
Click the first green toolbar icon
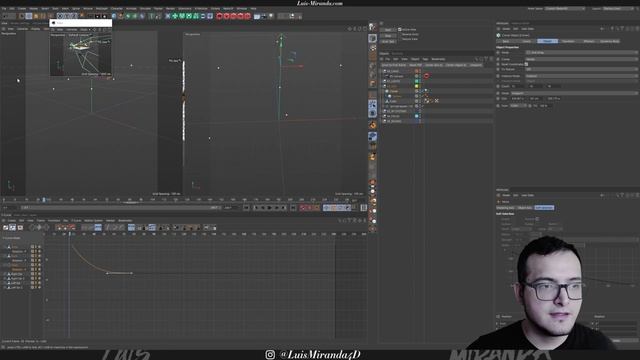[175, 16]
